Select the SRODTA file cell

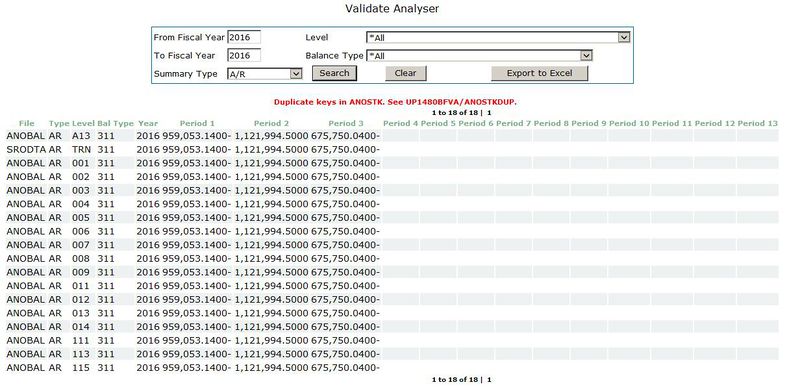coord(27,150)
